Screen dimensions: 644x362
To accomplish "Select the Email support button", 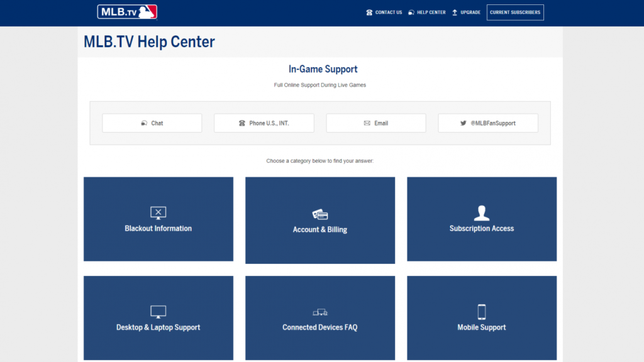I will [x=376, y=123].
